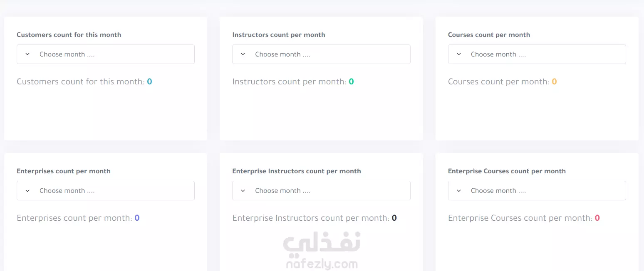Expand Choose month under Enterprise Courses count
The height and width of the screenshot is (271, 644).
[537, 191]
